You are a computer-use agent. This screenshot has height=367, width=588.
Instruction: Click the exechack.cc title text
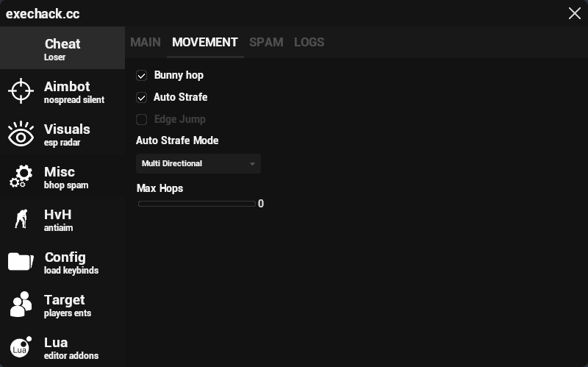[43, 14]
